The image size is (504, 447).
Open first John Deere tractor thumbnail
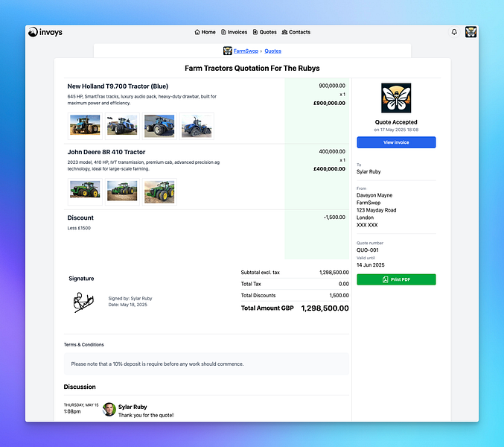click(x=85, y=191)
